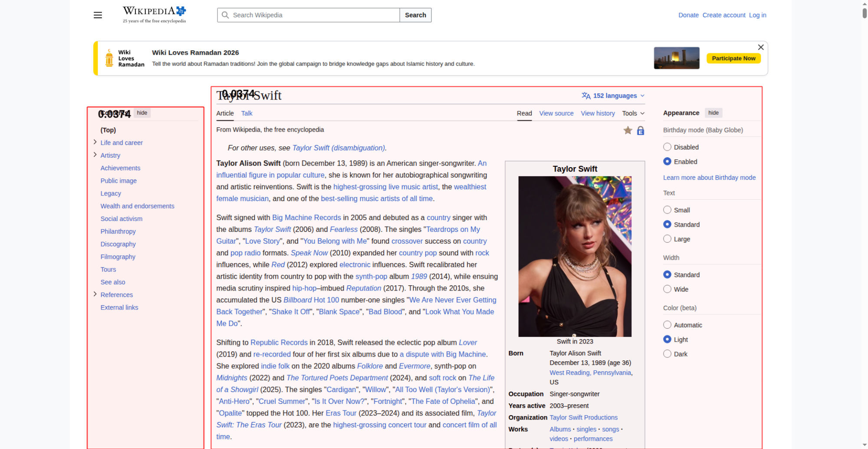The height and width of the screenshot is (449, 868).
Task: Click the featured article star icon
Action: pos(628,130)
